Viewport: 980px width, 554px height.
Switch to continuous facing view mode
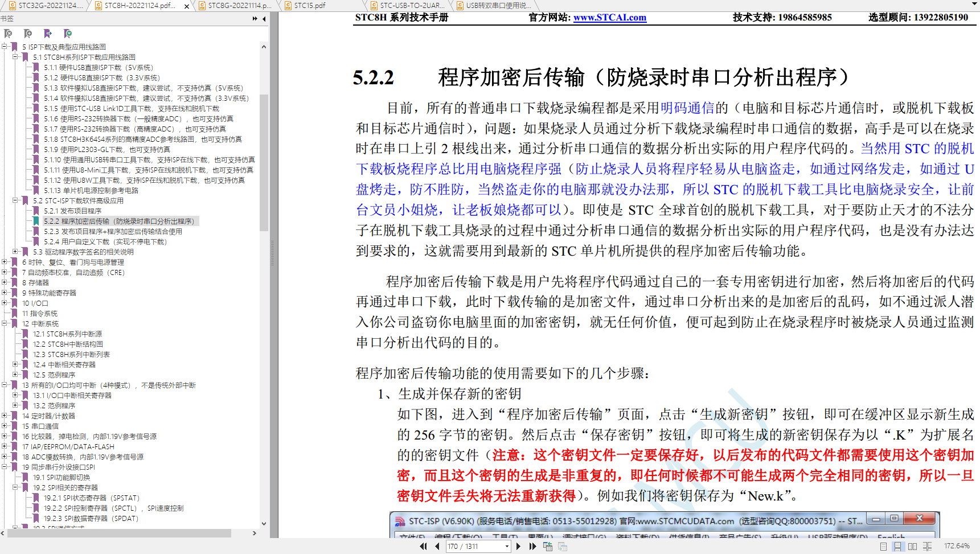tap(927, 546)
